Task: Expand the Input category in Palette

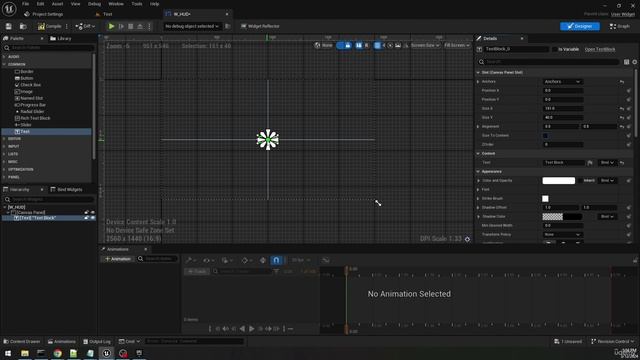Action: 4,146
